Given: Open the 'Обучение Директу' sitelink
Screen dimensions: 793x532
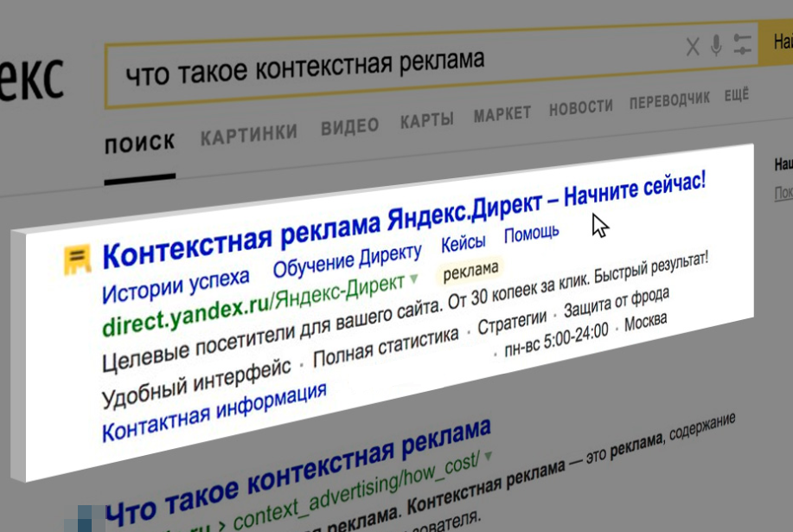Looking at the screenshot, I should point(347,260).
